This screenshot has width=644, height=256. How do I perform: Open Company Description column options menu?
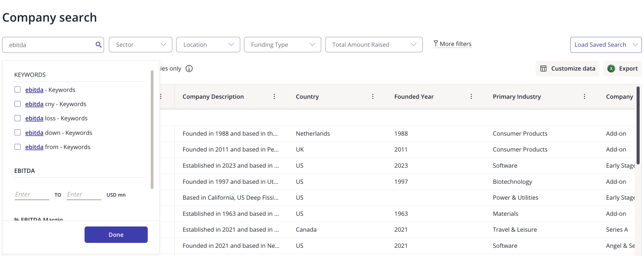click(x=274, y=96)
